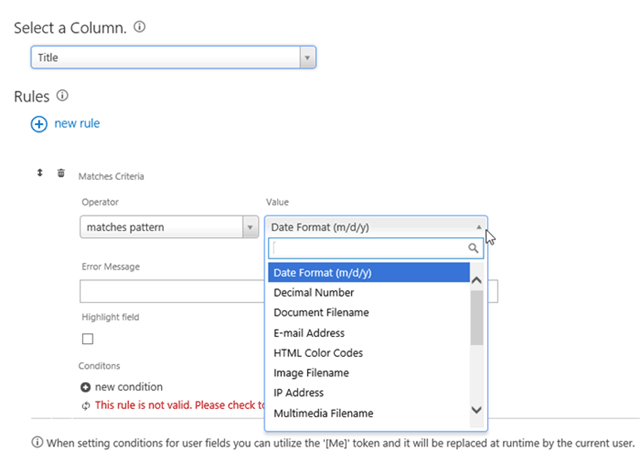The width and height of the screenshot is (640, 460).
Task: Delete the rule with the trash icon
Action: (61, 173)
